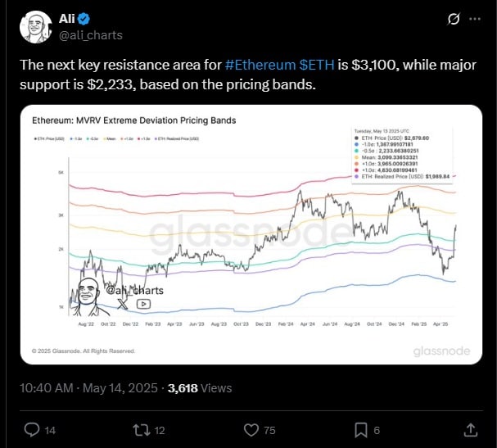Click the blue verified badge
The image size is (497, 448).
[84, 19]
